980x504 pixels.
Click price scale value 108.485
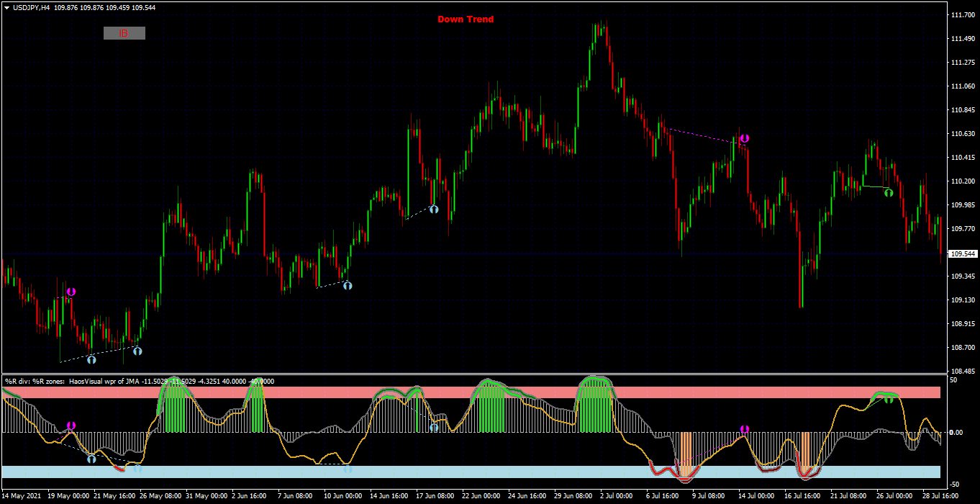(962, 372)
